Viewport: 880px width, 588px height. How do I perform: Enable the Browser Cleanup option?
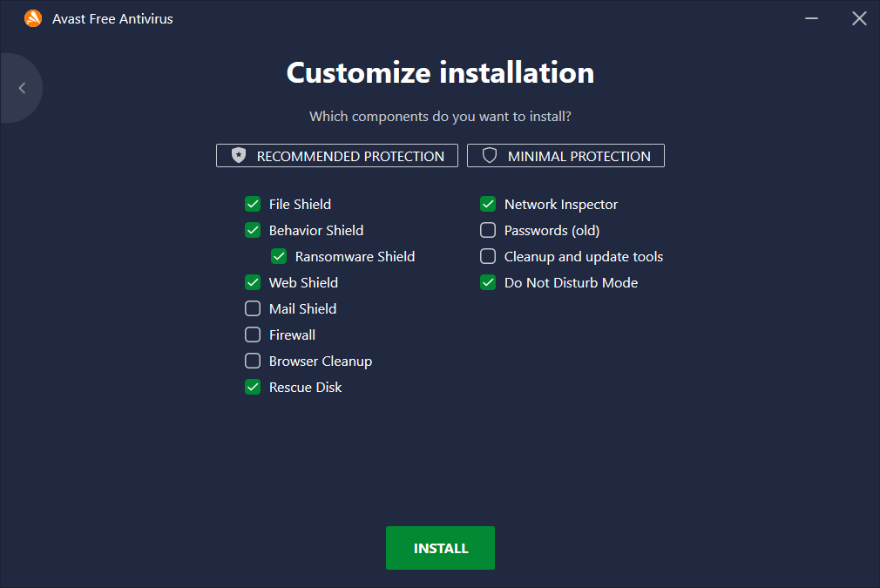253,362
